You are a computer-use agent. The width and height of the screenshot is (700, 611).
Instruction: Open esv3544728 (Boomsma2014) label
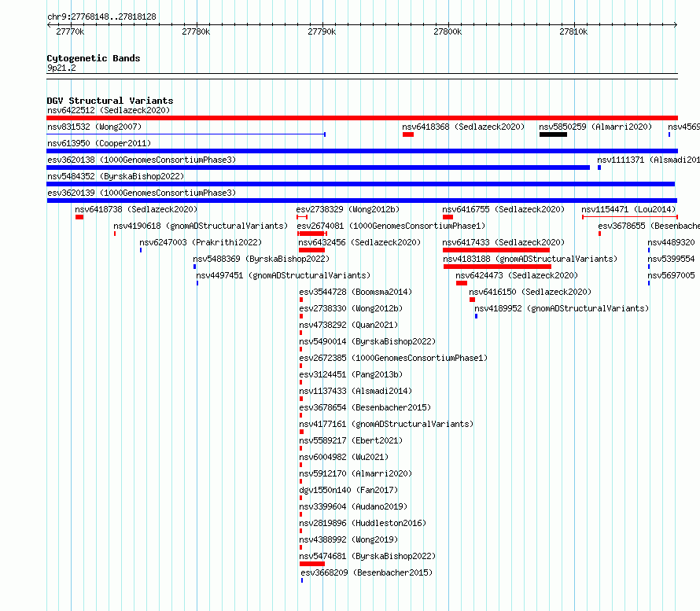356,292
